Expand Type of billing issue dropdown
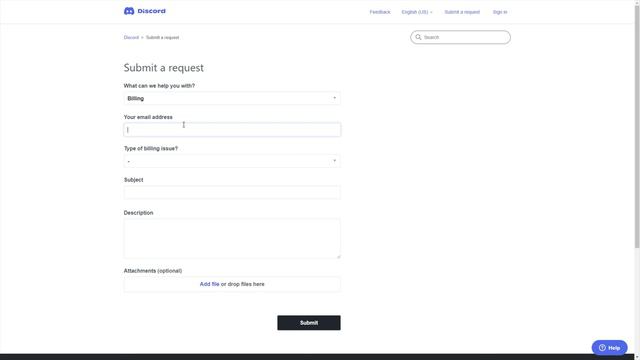This screenshot has width=640, height=360. [232, 161]
